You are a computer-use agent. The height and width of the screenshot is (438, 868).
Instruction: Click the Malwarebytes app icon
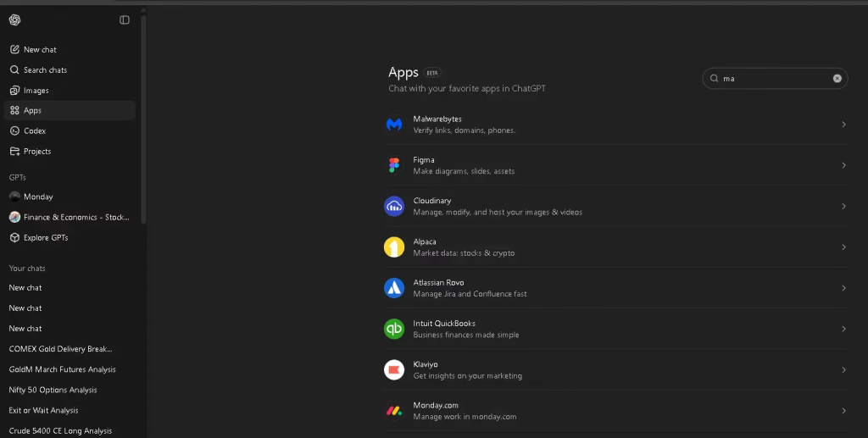pos(394,125)
